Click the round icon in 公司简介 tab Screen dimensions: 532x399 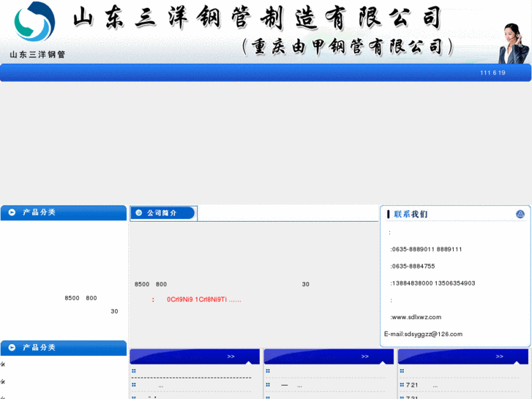(139, 213)
